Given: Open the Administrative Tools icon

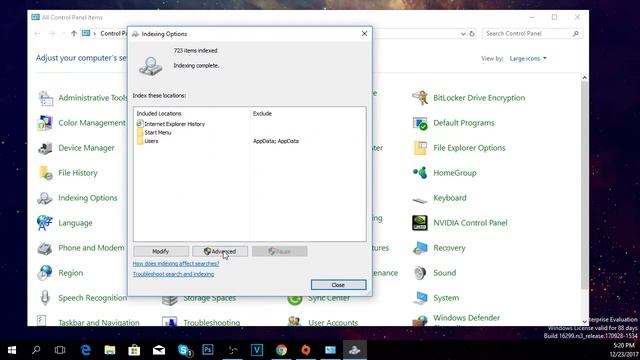Looking at the screenshot, I should pos(45,98).
